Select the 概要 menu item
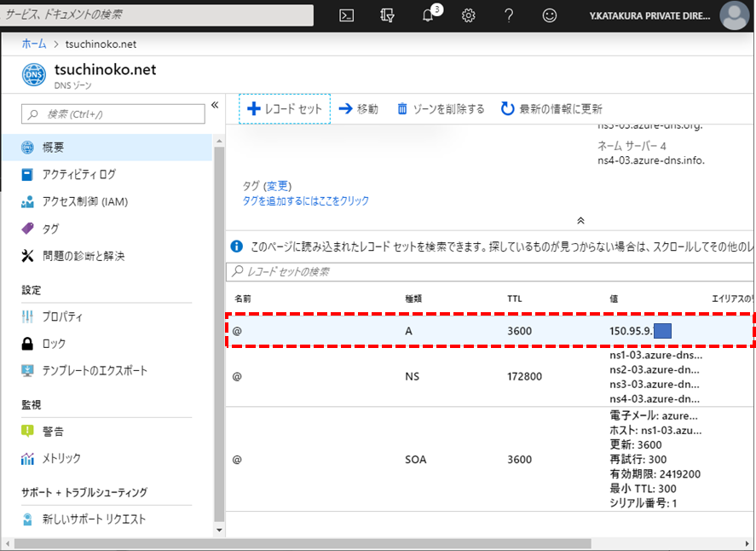Image resolution: width=756 pixels, height=551 pixels. (107, 148)
